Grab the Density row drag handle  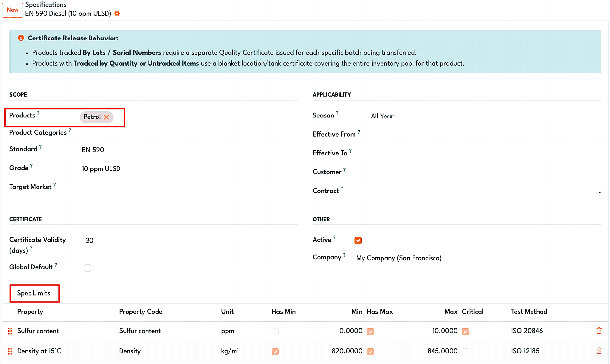(10, 351)
